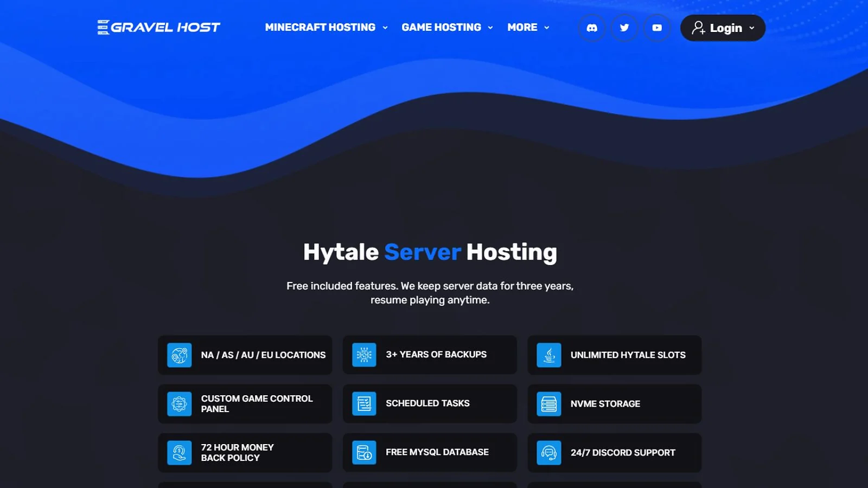Expand the Game Hosting dropdown arrow
The height and width of the screenshot is (488, 868).
(490, 28)
